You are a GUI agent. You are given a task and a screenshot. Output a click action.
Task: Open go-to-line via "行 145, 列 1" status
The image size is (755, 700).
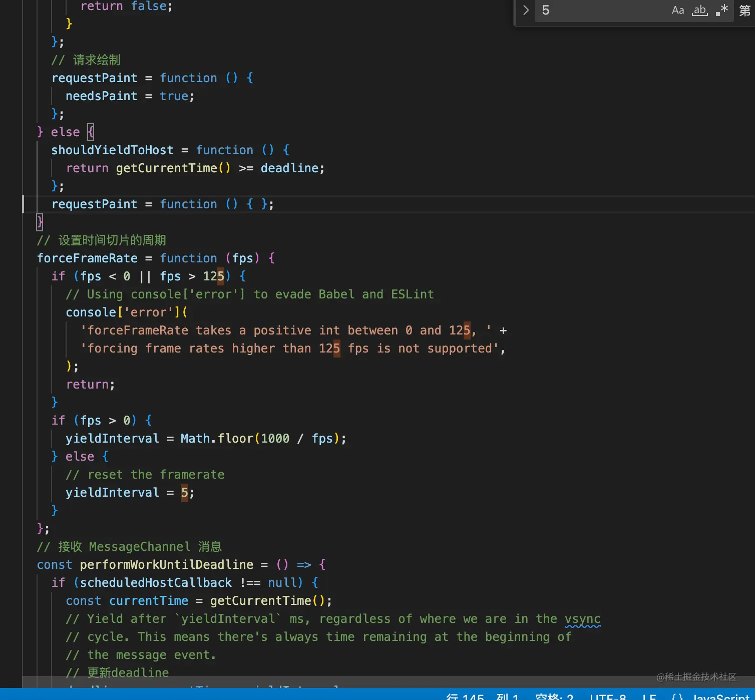(482, 696)
